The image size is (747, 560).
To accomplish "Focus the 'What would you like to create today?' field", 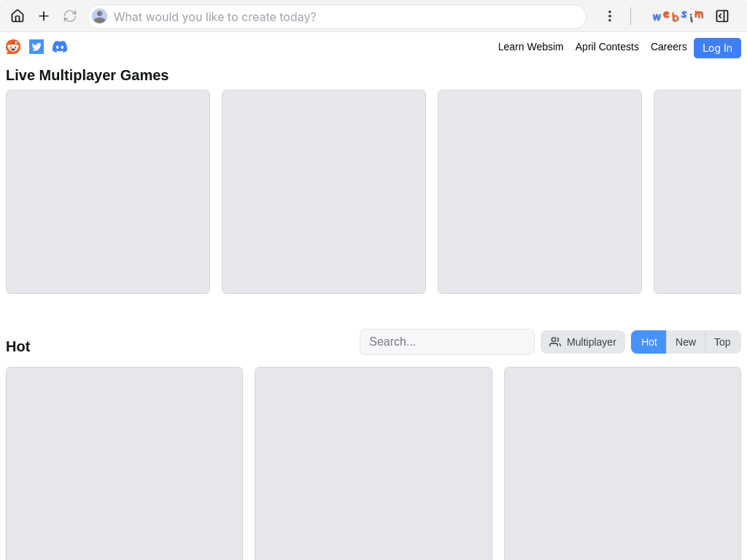I will tap(337, 17).
